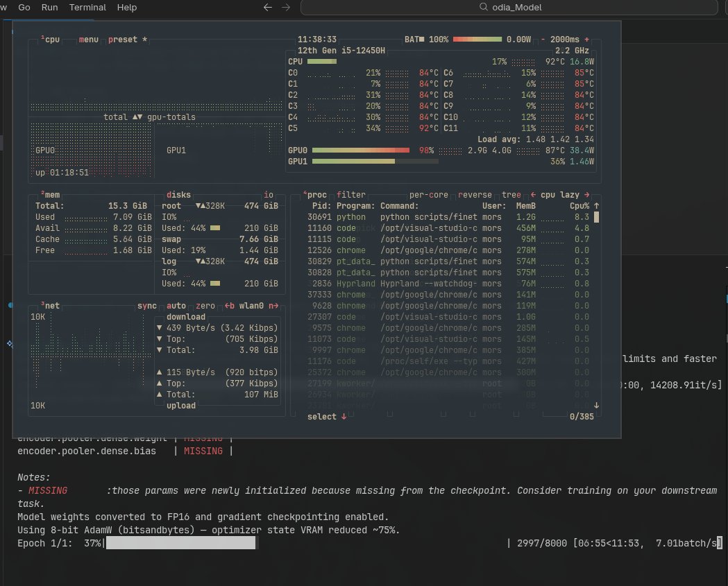Decrease update interval with minus
The image size is (728, 586).
coord(543,40)
